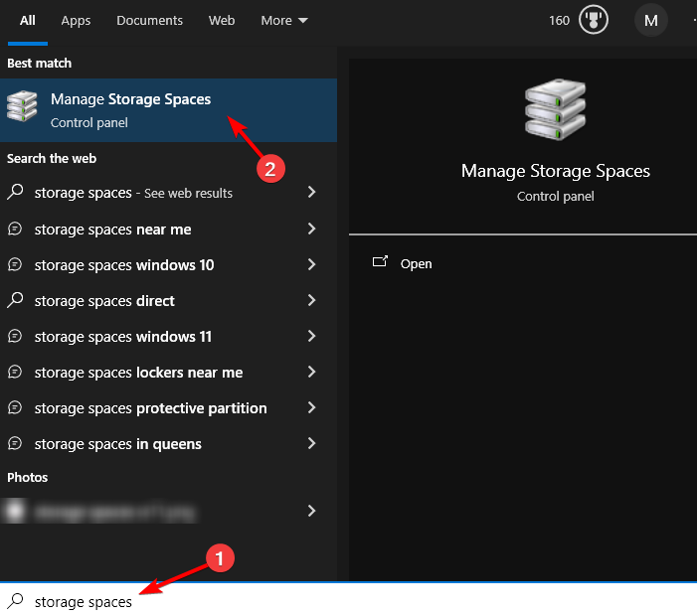This screenshot has width=697, height=616.
Task: Open the Microsoft Rewards trophy icon
Action: [594, 20]
